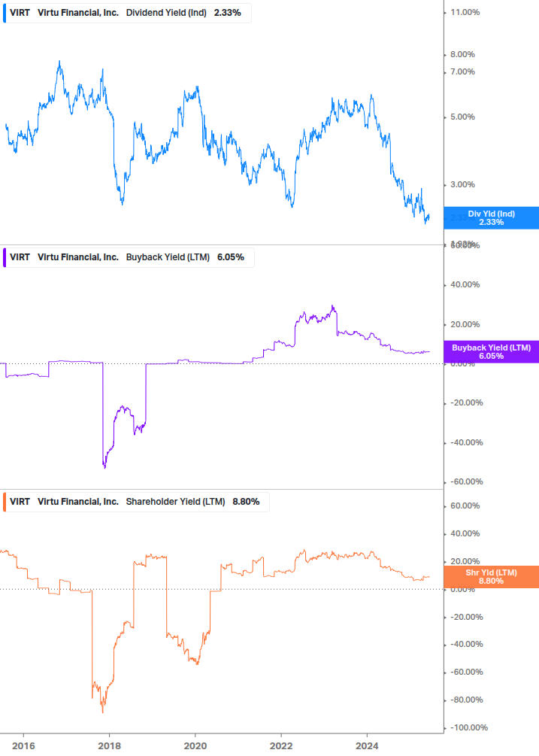Click the 2.33% value in the dividend legend

coord(227,13)
